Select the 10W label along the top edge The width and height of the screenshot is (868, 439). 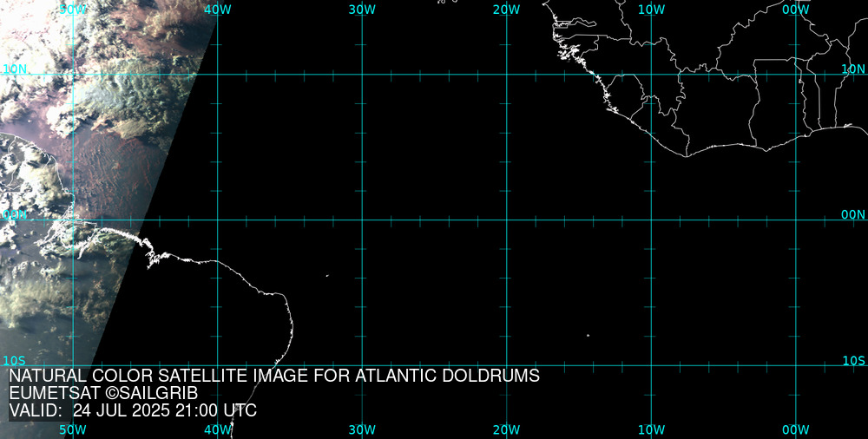(x=652, y=10)
